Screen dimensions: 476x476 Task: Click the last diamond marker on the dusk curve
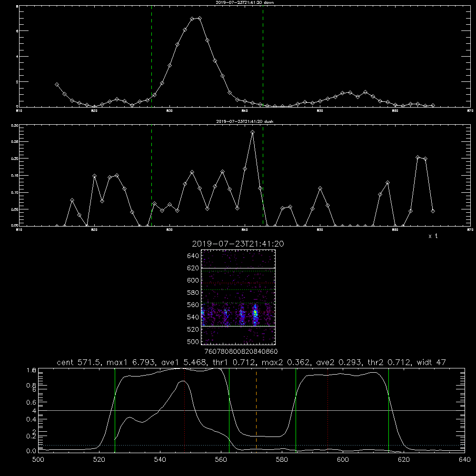tap(433, 211)
